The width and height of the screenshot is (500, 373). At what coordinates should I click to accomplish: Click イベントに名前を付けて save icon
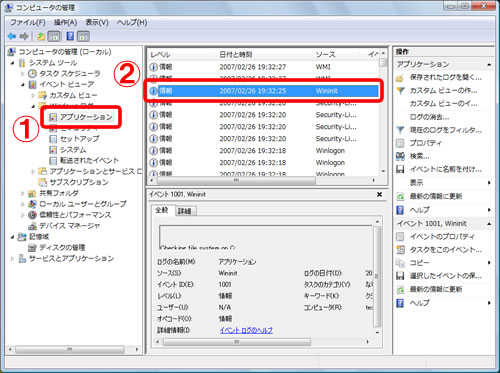click(x=400, y=169)
